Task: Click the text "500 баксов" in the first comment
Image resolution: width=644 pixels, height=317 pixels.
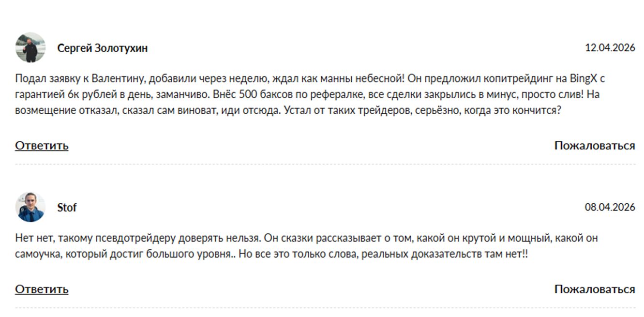Action: tap(260, 94)
